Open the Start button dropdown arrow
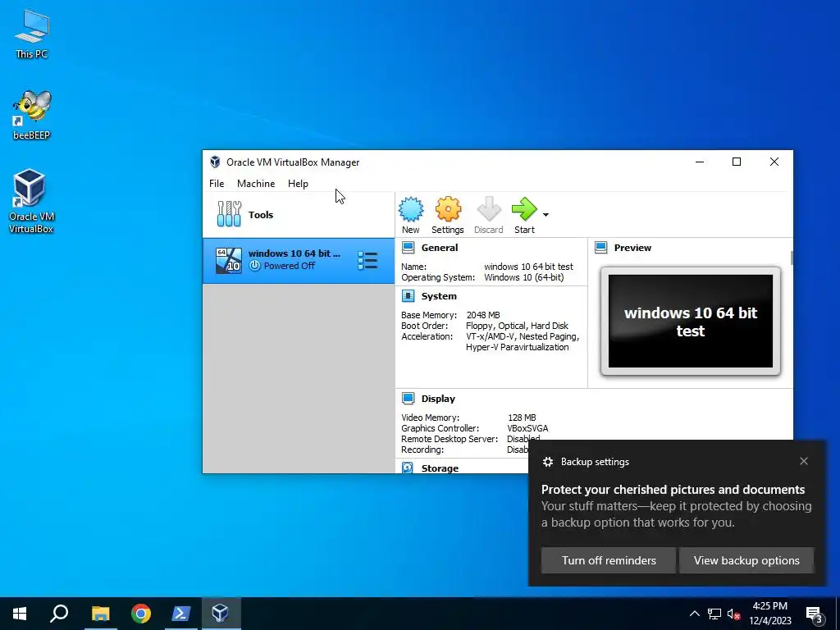840x630 pixels. click(x=546, y=215)
